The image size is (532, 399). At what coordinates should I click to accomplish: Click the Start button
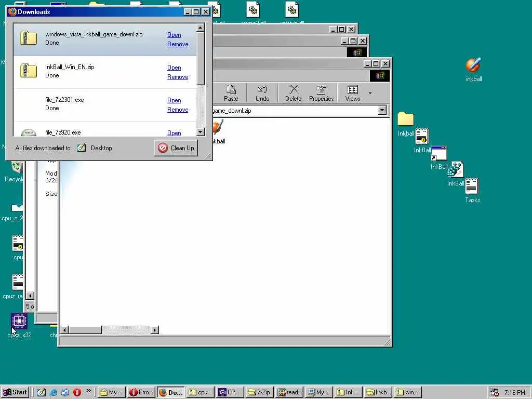click(x=15, y=392)
